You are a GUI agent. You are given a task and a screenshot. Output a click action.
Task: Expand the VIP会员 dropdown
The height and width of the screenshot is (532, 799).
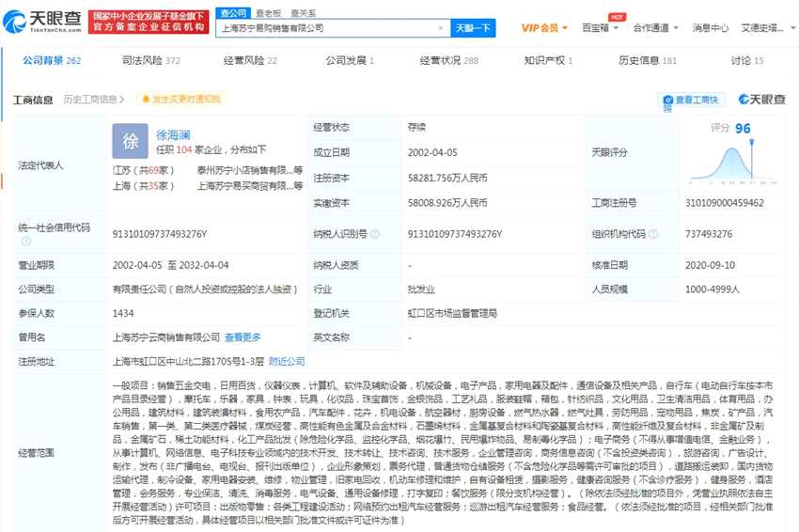pyautogui.click(x=544, y=28)
